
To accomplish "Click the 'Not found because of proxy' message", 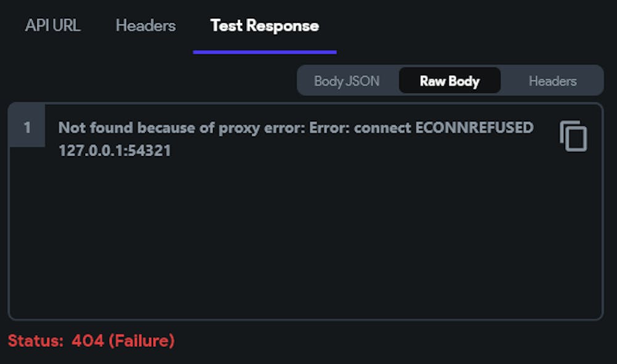I will coord(159,128).
